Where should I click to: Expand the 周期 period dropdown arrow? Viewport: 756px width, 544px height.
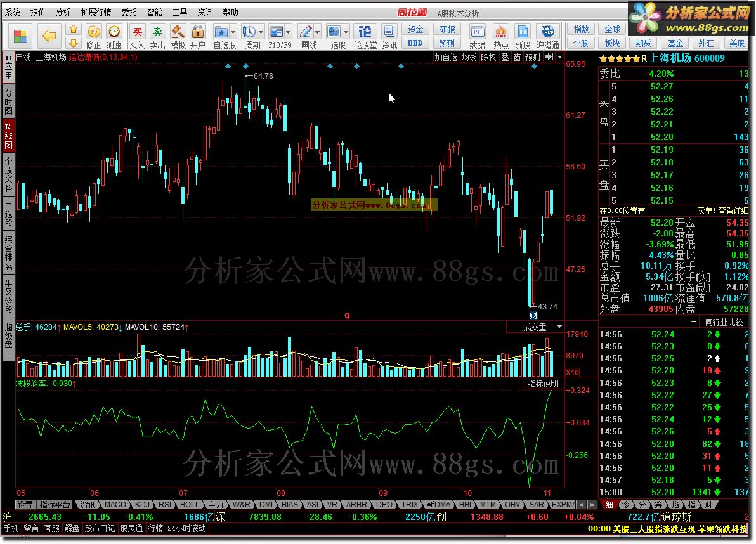pos(261,32)
